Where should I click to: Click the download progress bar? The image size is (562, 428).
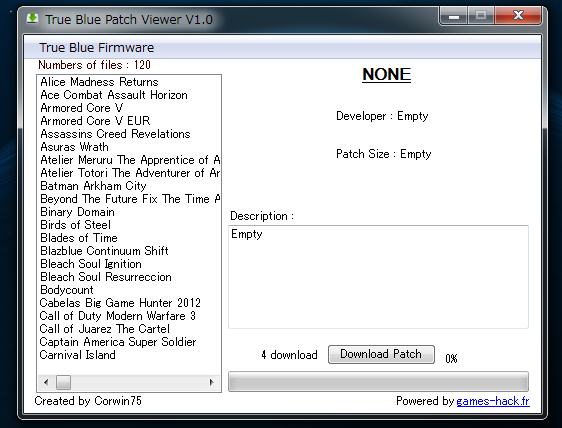(378, 381)
